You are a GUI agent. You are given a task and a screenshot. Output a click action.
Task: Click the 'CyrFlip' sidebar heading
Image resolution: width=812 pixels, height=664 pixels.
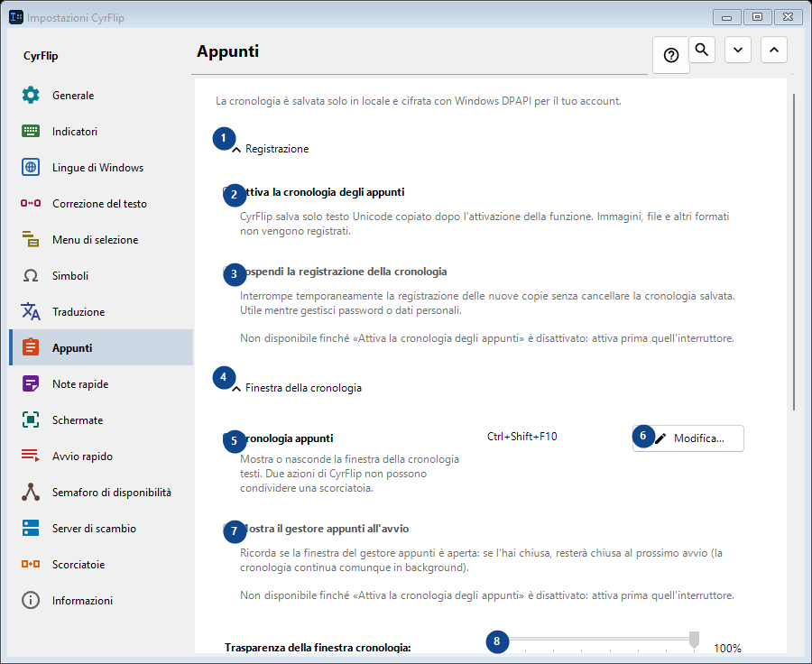point(41,55)
